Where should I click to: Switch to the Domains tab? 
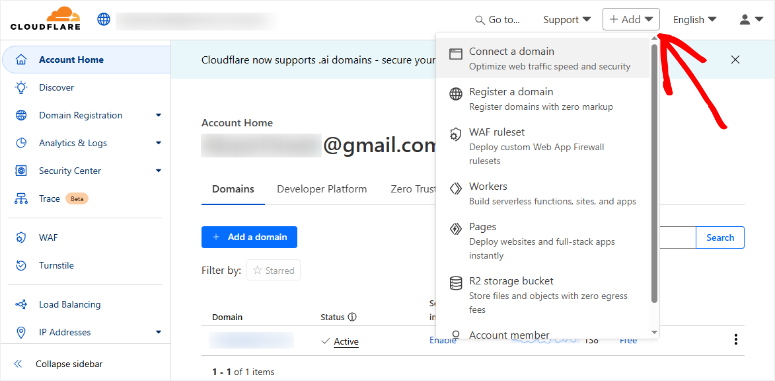[233, 189]
